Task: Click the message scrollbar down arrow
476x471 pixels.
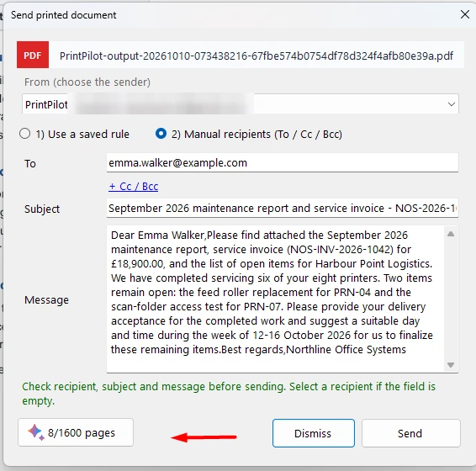Action: (451, 365)
